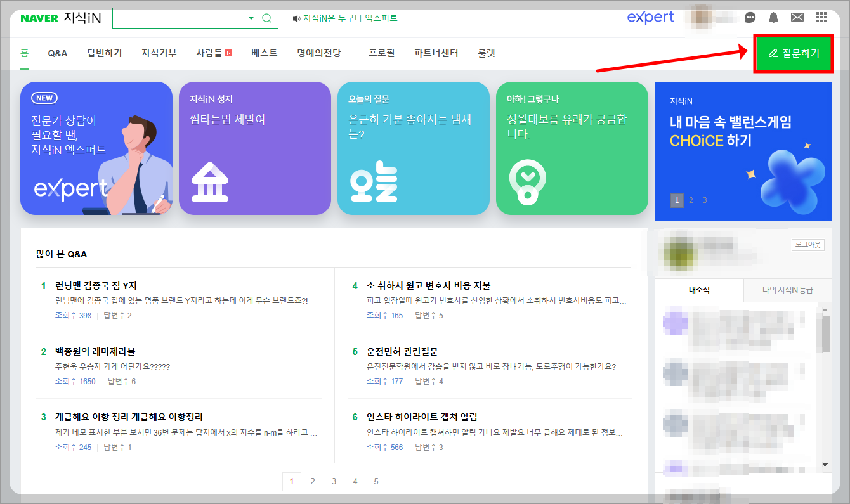Open the search autocomplete dropdown arrow

251,18
